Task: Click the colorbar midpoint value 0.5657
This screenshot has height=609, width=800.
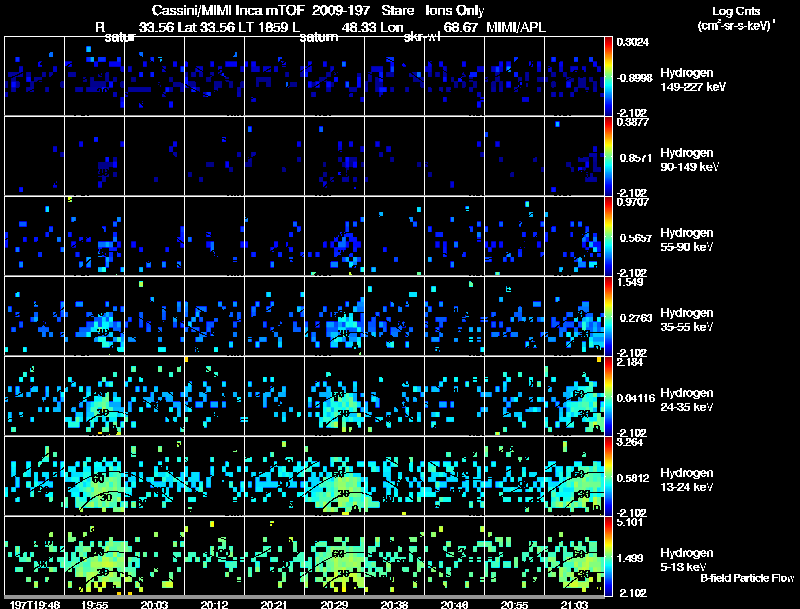Action: [x=635, y=238]
